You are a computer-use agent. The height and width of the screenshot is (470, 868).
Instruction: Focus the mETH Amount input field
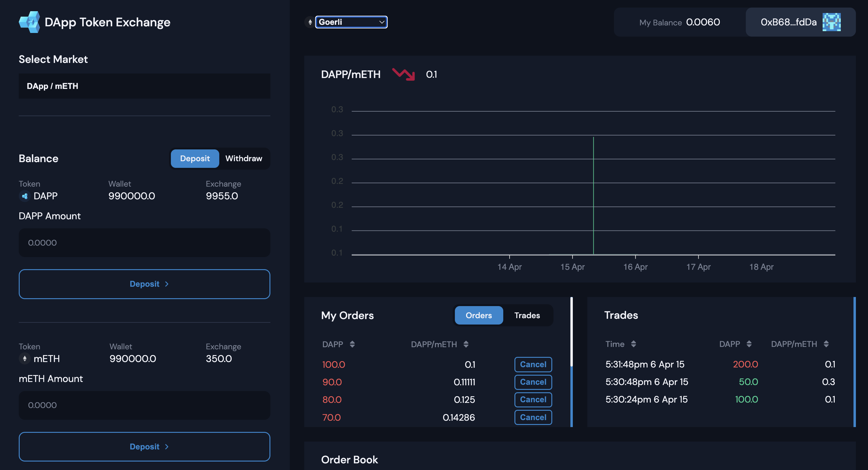click(144, 405)
